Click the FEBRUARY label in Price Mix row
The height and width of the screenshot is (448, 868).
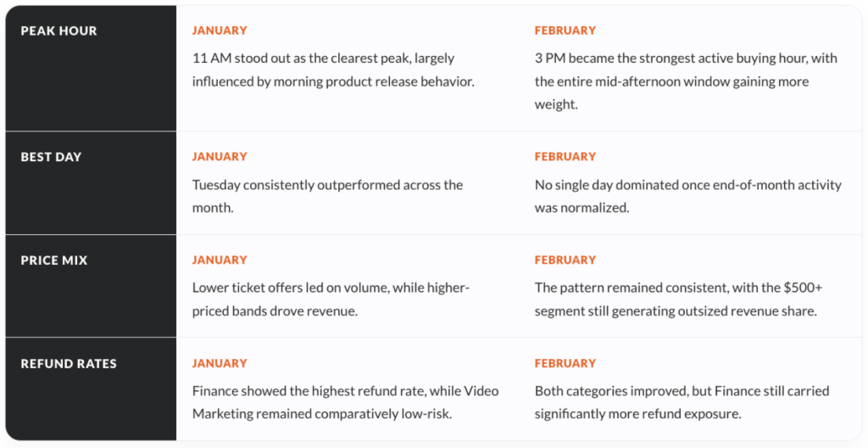(x=565, y=260)
